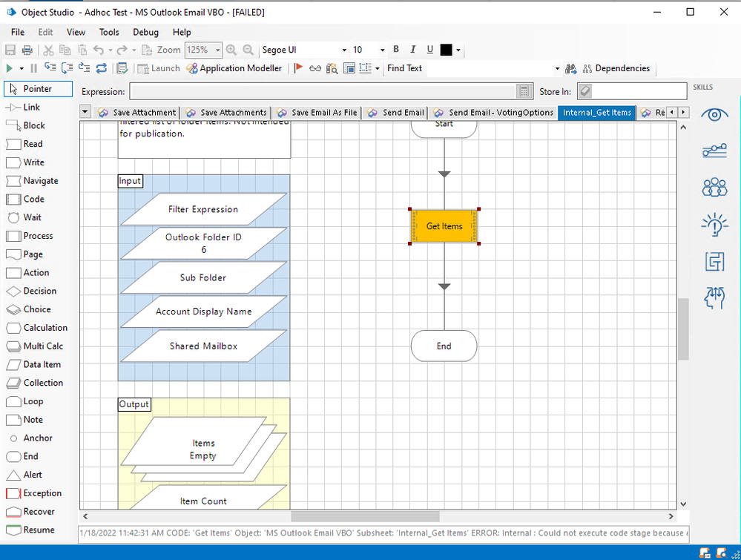Click the Print toolbar icon
741x560 pixels.
coord(27,50)
